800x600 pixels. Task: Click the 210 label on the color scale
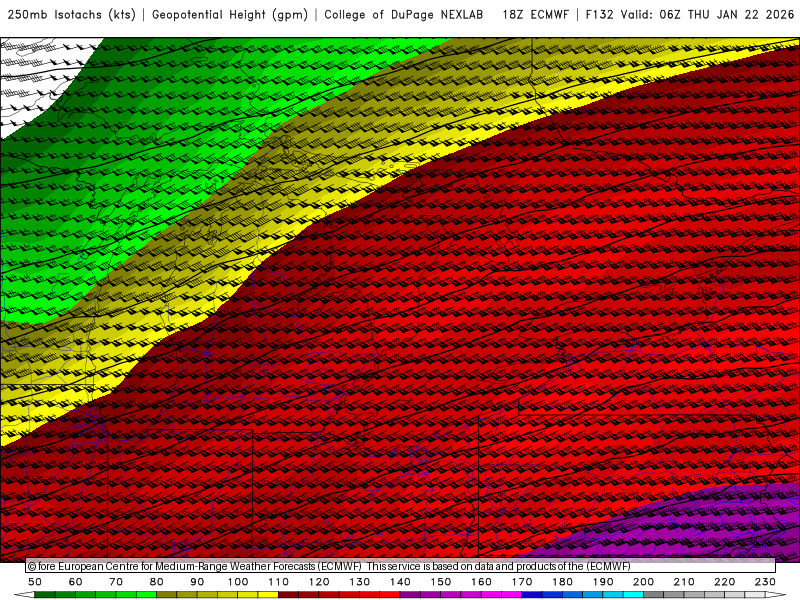coord(684,582)
